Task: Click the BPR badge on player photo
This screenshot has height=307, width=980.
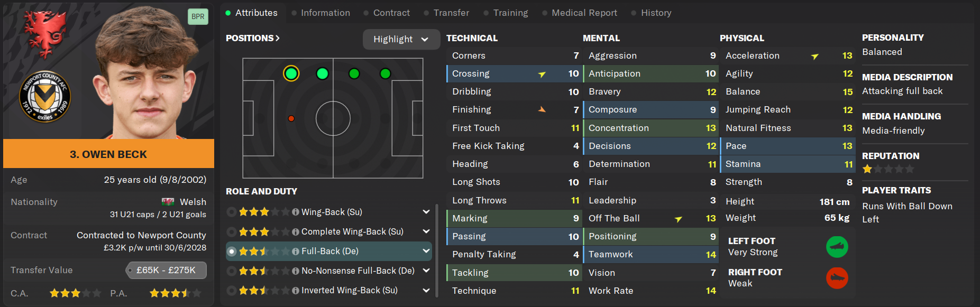Action: [x=198, y=16]
